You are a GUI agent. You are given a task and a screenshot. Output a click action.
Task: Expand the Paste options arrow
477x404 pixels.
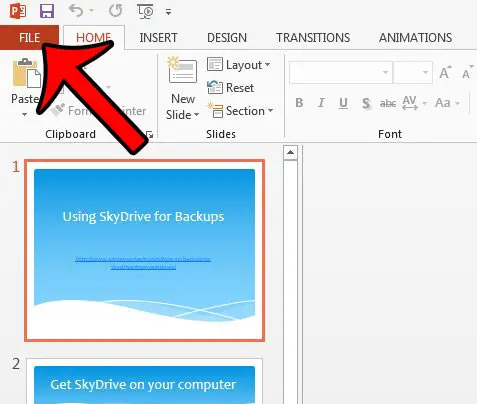(x=24, y=114)
